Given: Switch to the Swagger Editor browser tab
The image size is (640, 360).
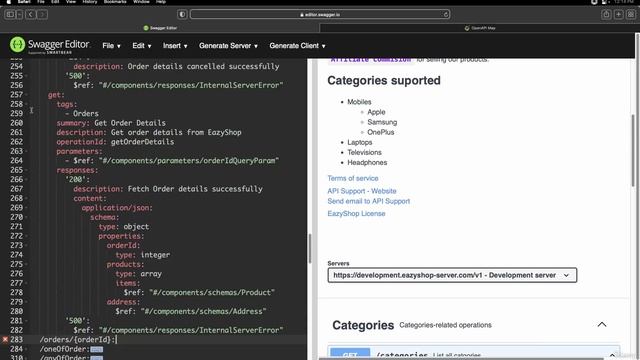Looking at the screenshot, I should pos(160,28).
